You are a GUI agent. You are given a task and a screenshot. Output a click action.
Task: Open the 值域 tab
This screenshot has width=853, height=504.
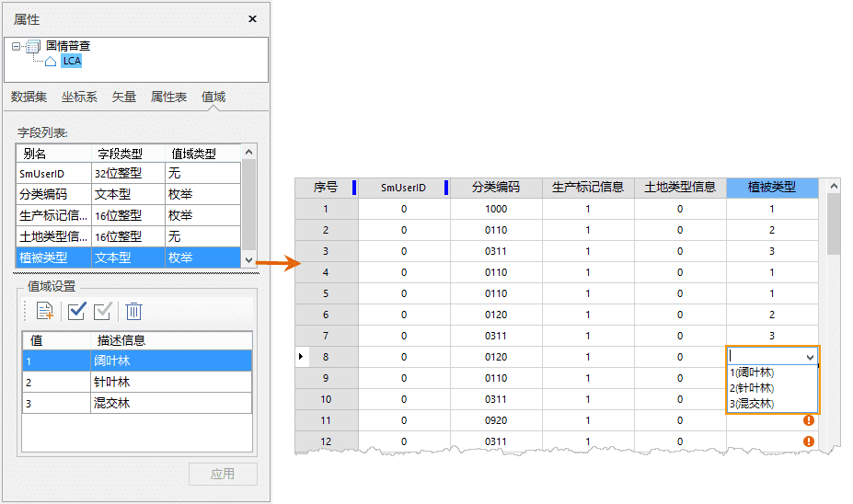(213, 97)
